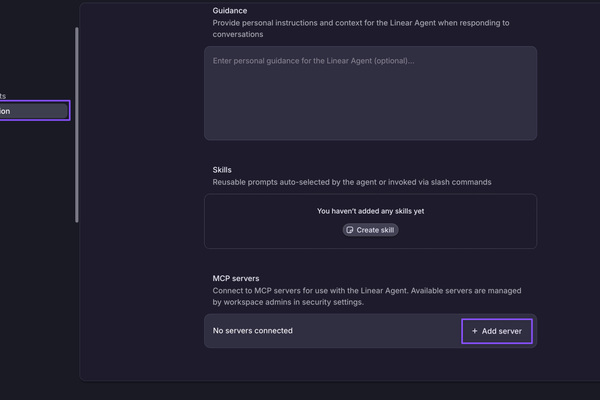
Task: Click the Add server button
Action: 497,331
